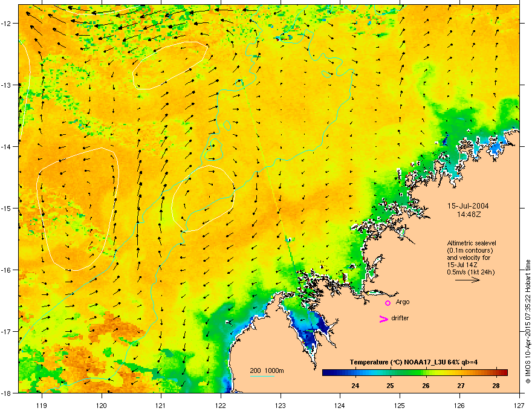532x411 pixels.
Task: Click the longitude '122' axis label
Action: [x=221, y=405]
